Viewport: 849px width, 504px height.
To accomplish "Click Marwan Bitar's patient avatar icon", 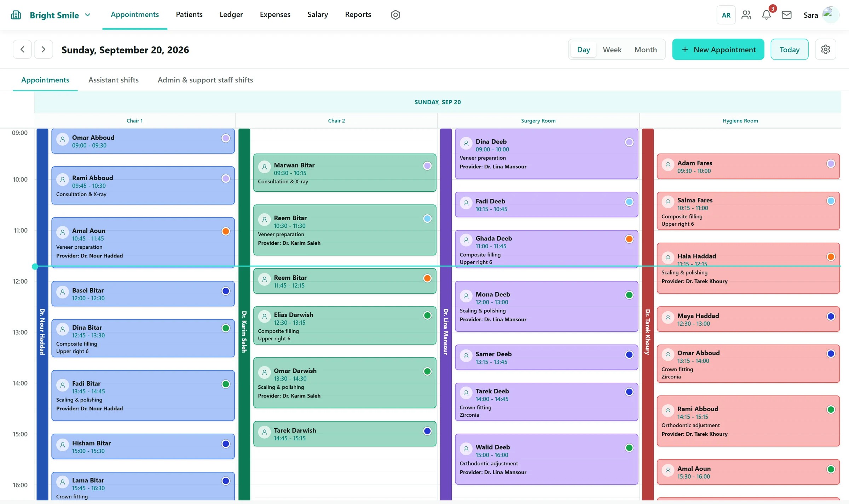I will pos(264,167).
